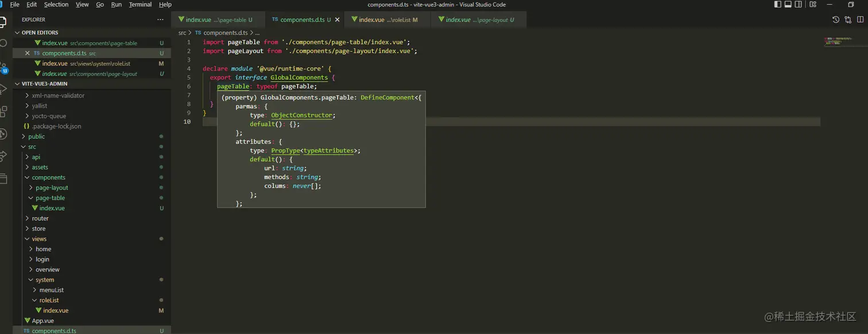This screenshot has height=334, width=868.
Task: Toggle the secondary side bar layout icon
Action: (x=799, y=5)
